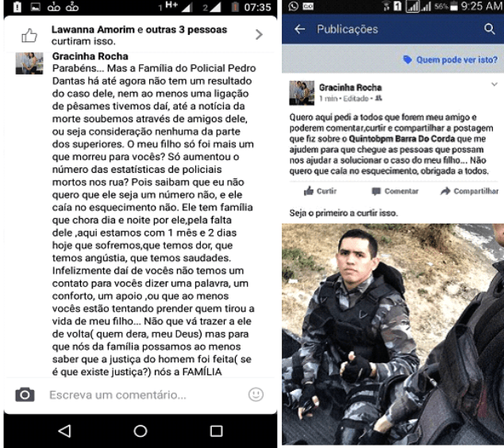
Task: Open emoji picker smiley icon
Action: [x=256, y=394]
